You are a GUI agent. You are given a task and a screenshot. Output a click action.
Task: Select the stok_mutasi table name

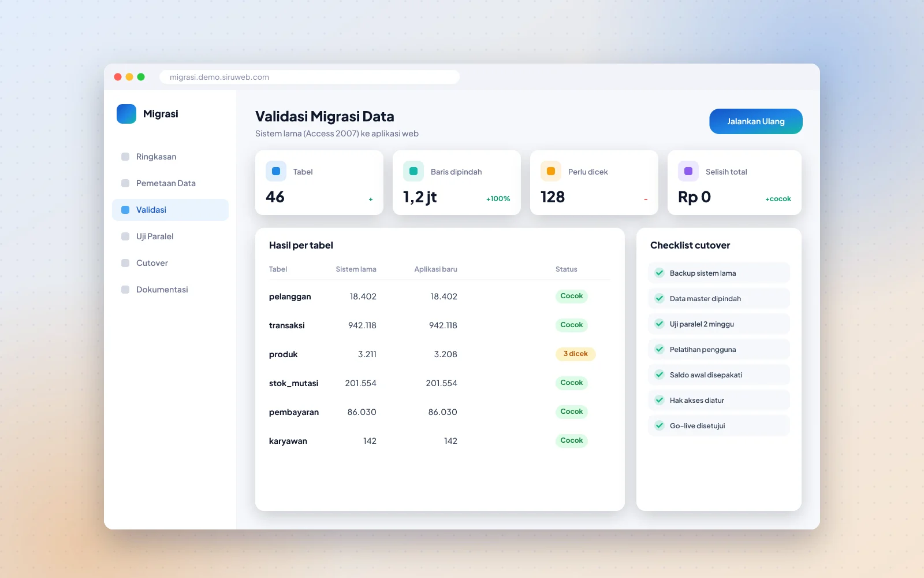pos(293,383)
